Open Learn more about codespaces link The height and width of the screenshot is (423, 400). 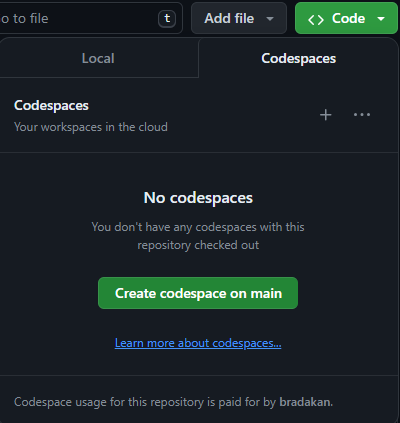[x=198, y=343]
